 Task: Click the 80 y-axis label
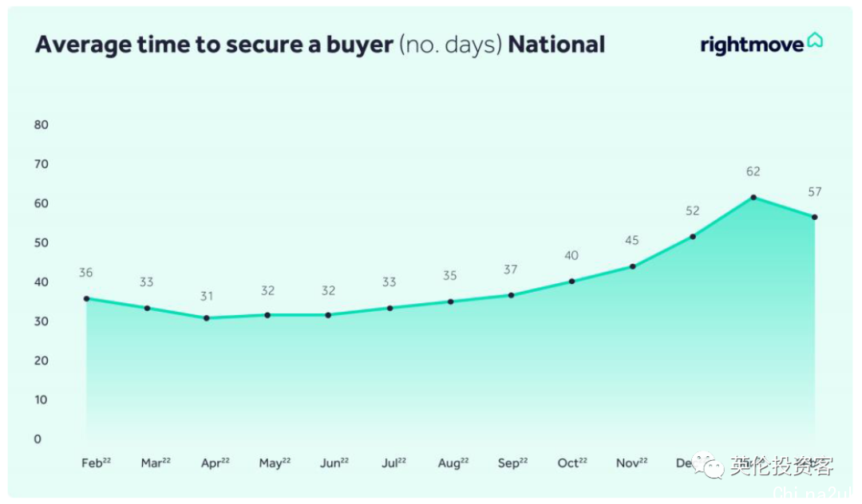(42, 124)
